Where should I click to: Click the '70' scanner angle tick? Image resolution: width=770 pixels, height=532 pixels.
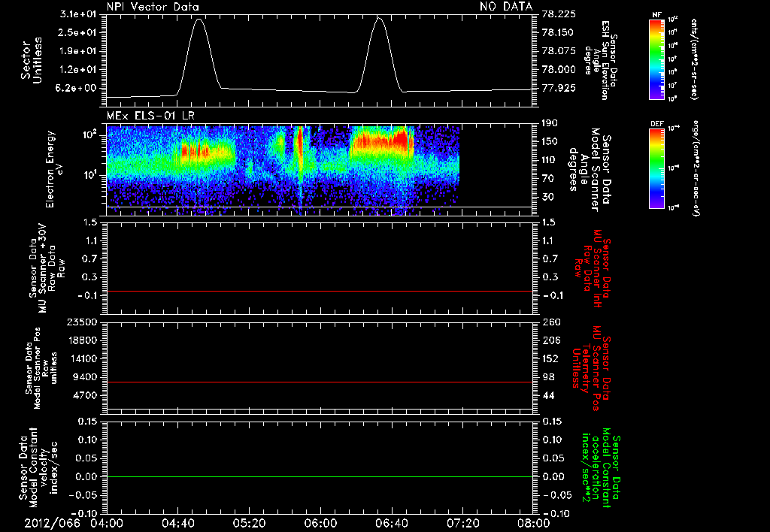[x=547, y=179]
